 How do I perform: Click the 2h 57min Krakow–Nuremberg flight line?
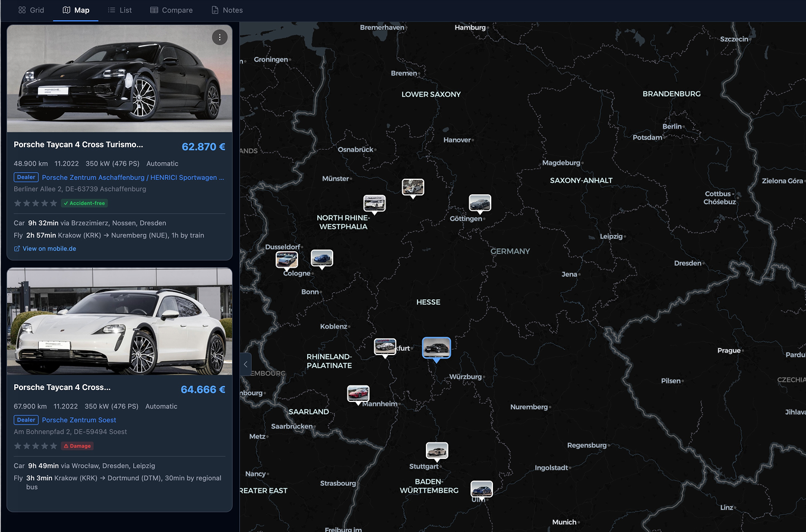pos(109,235)
